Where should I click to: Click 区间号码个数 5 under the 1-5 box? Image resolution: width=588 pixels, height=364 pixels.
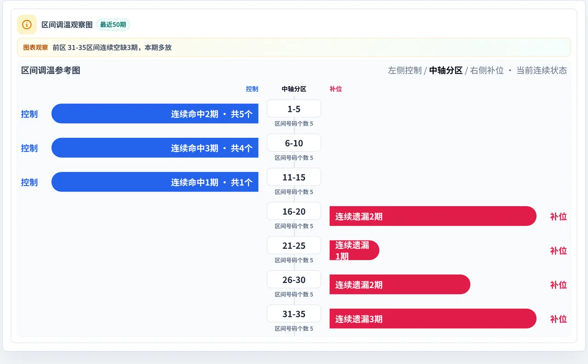click(x=294, y=123)
